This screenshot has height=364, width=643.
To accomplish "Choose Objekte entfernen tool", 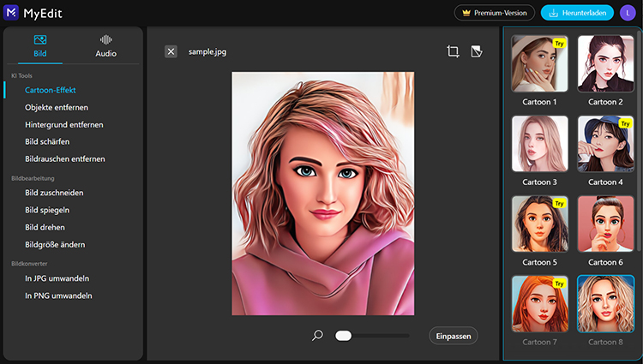I will (57, 107).
